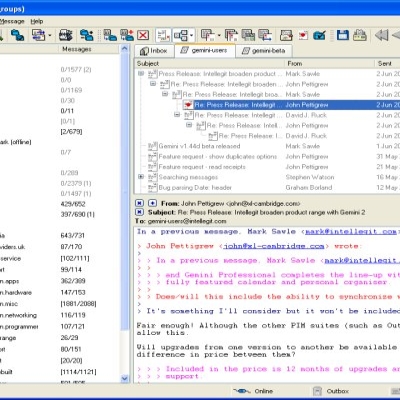400x400 pixels.
Task: Click the red mark-message toolbar icon
Action: (x=303, y=35)
